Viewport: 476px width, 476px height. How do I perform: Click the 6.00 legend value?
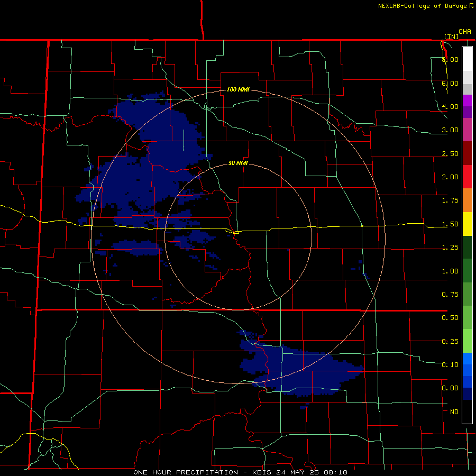[450, 83]
